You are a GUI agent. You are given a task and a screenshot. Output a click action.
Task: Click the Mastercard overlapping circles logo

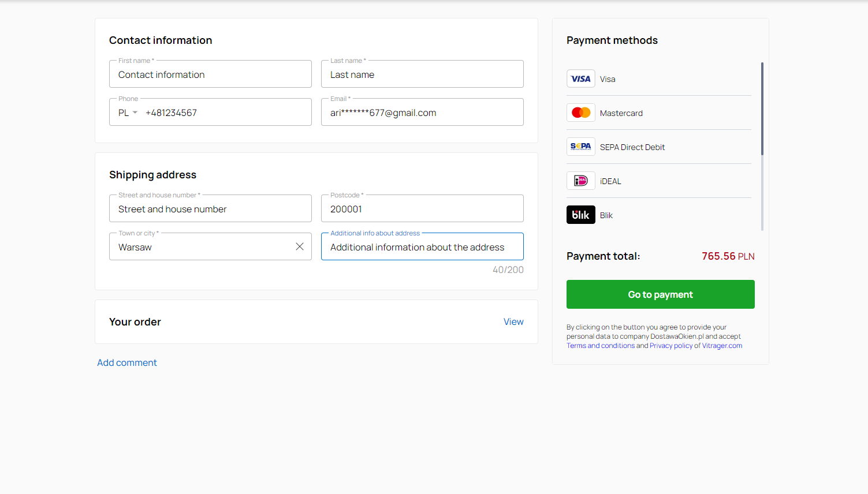click(x=580, y=112)
